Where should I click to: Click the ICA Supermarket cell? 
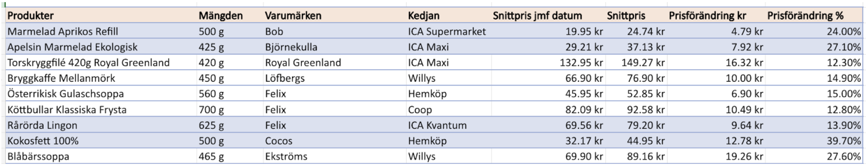[x=447, y=31]
